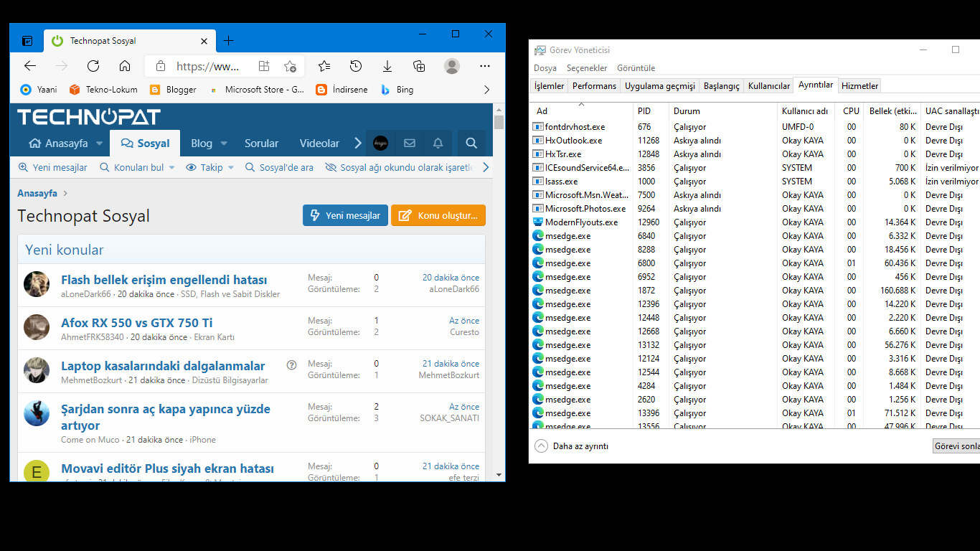Select the lsass.exe process row
The width and height of the screenshot is (980, 551).
756,182
